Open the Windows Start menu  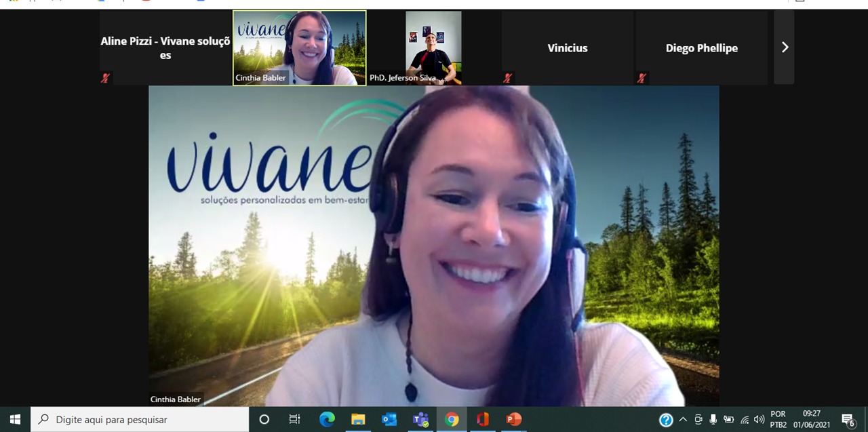[15, 420]
